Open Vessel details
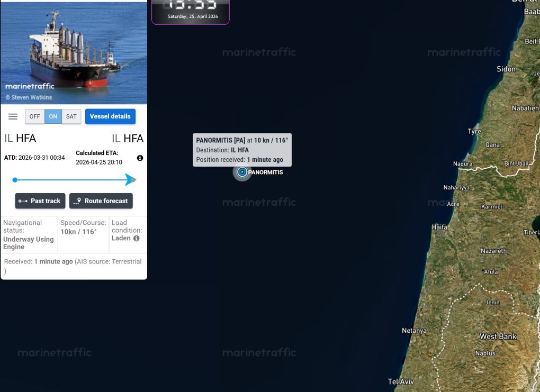Image resolution: width=540 pixels, height=392 pixels. [110, 116]
